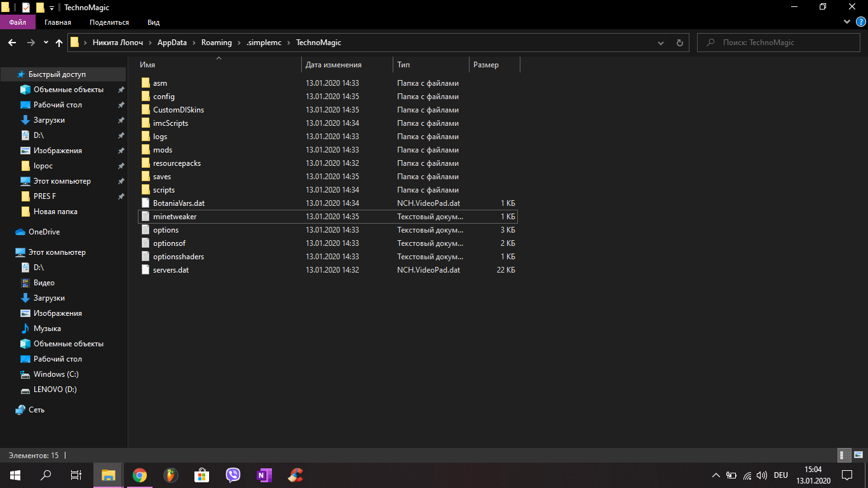Open the Поделиться ribbon tab
Viewport: 868px width, 488px height.
point(109,22)
